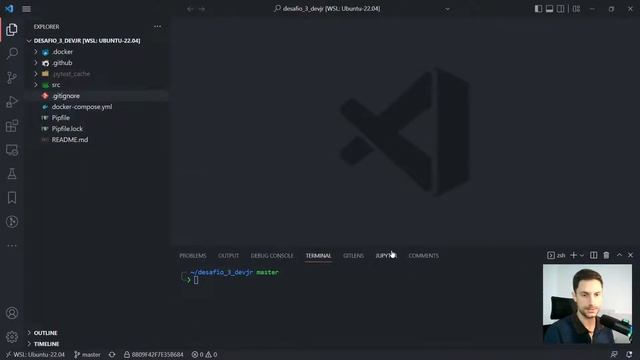Open the Remote Explorer view
The height and width of the screenshot is (360, 640).
[12, 150]
